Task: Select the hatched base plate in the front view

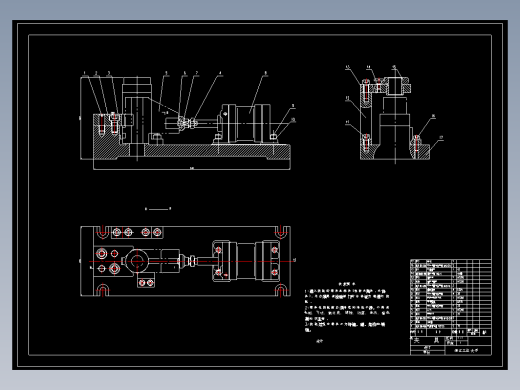Action: pos(192,151)
